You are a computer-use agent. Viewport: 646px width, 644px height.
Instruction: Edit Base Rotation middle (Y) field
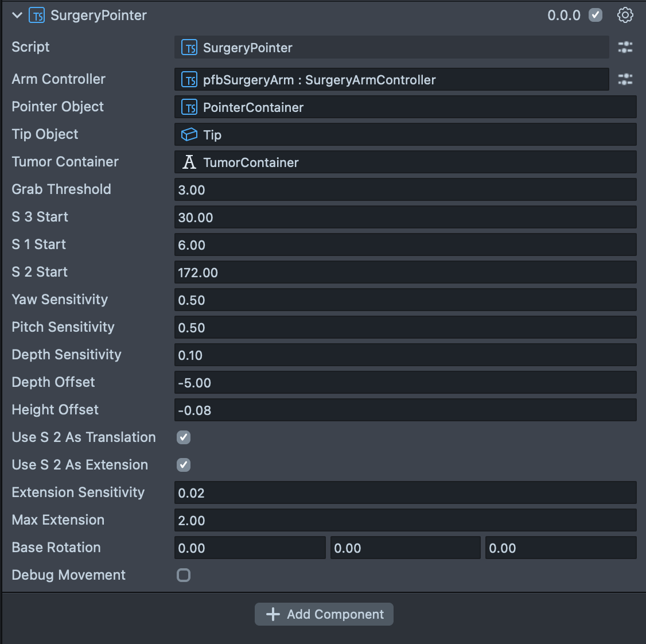tap(406, 548)
